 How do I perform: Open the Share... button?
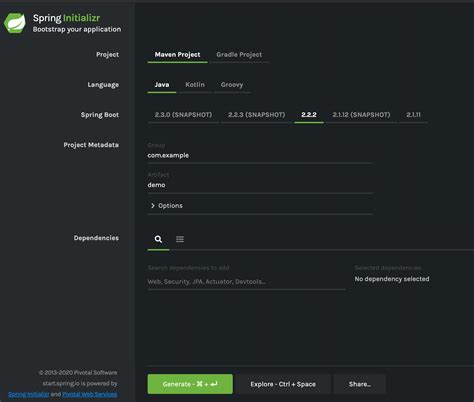tap(360, 384)
